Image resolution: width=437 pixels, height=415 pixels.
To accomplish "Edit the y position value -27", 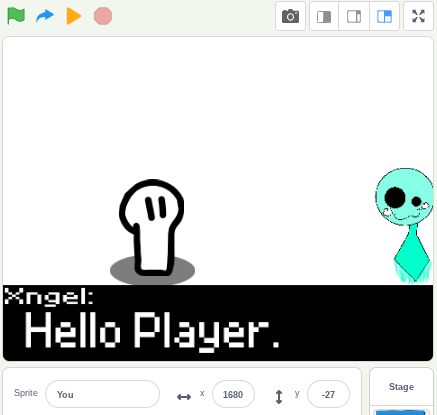I will pyautogui.click(x=328, y=394).
